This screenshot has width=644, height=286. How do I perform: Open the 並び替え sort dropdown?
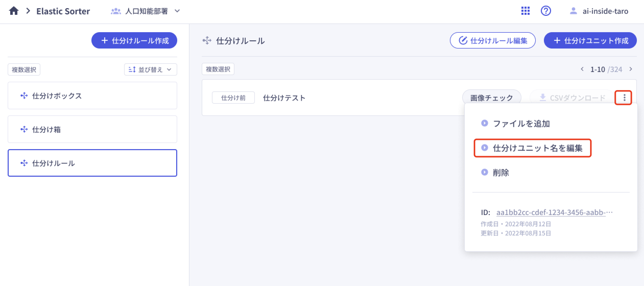point(150,69)
